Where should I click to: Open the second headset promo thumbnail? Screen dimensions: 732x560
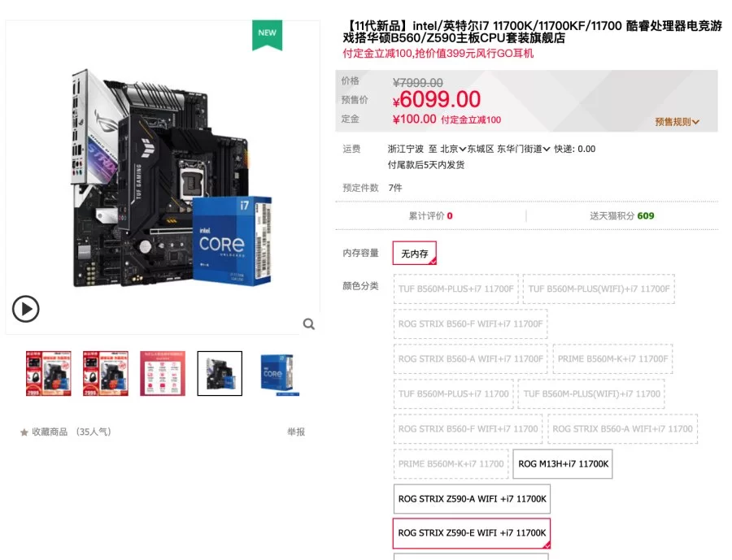pyautogui.click(x=106, y=373)
